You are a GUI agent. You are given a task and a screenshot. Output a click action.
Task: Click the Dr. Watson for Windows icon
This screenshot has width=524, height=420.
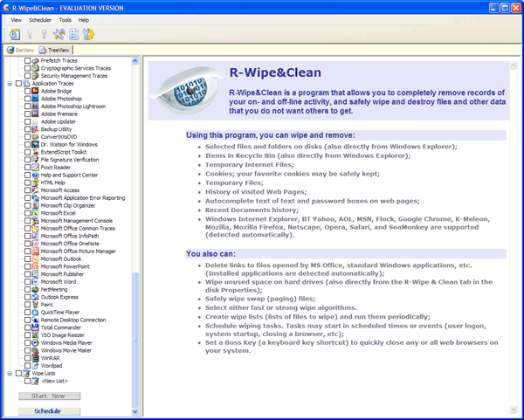click(35, 144)
